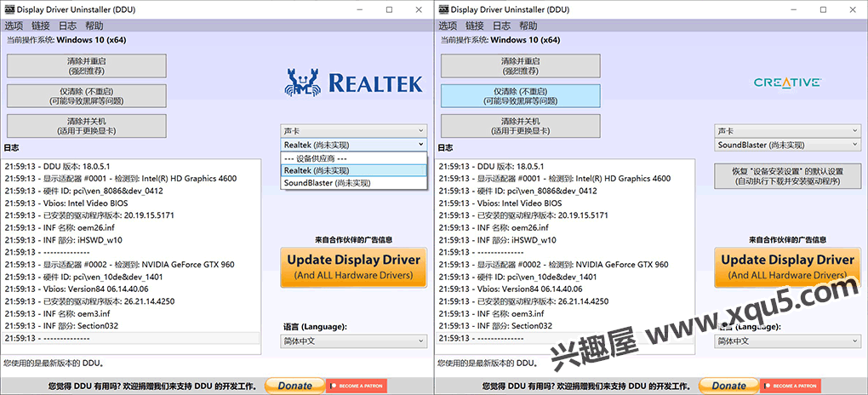868x395 pixels.
Task: Minimize the left DDU window
Action: click(x=360, y=9)
